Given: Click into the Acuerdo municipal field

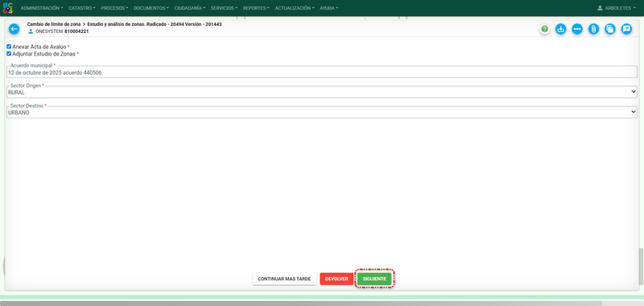Looking at the screenshot, I should coord(322,72).
